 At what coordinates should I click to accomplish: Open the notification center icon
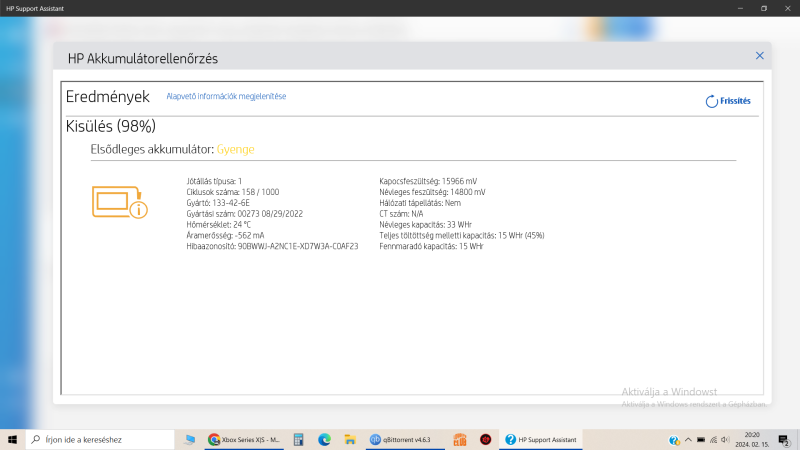point(784,439)
